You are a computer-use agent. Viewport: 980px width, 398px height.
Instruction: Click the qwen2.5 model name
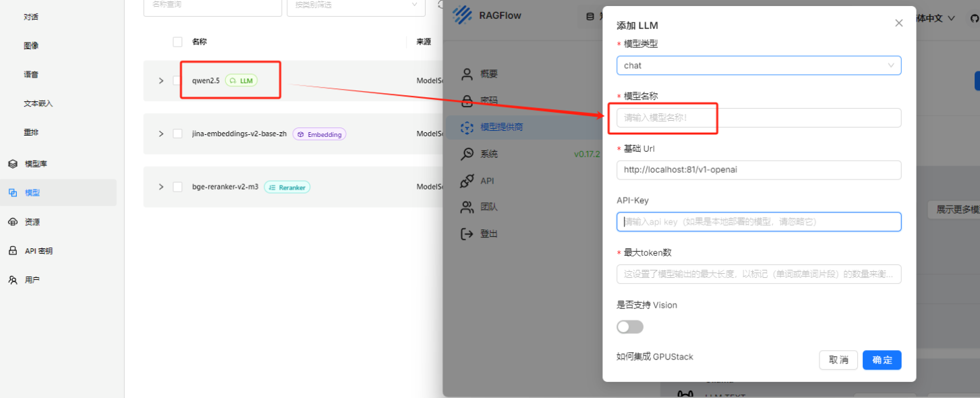pyautogui.click(x=206, y=81)
